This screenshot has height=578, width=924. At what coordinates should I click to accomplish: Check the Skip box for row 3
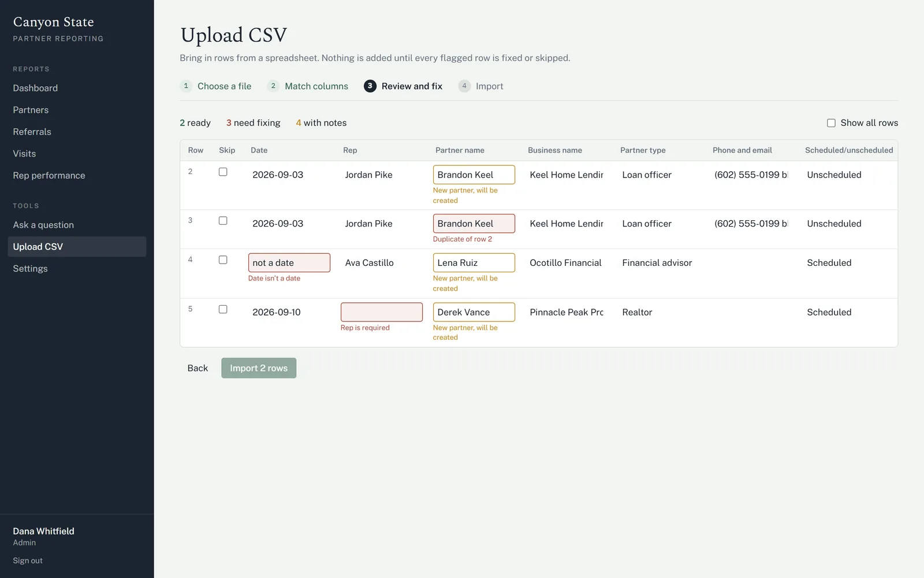point(223,221)
